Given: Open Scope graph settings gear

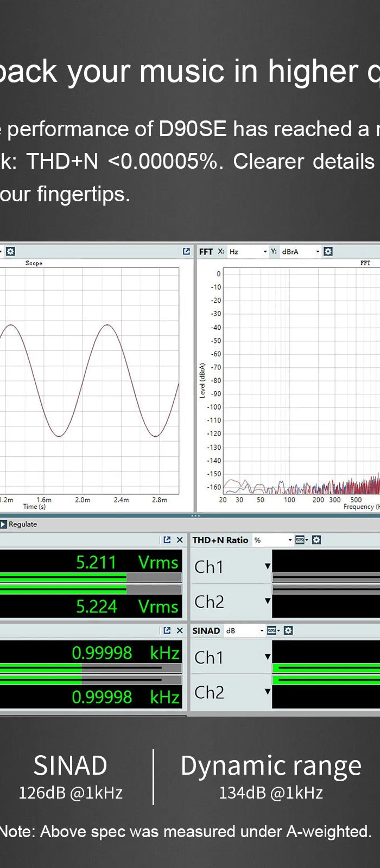Looking at the screenshot, I should coord(10,251).
